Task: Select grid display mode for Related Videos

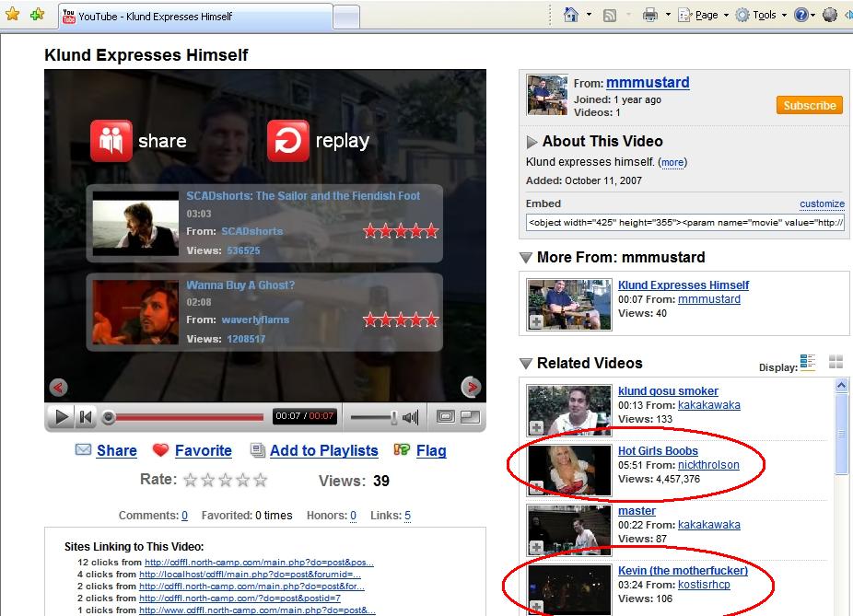Action: pos(835,362)
